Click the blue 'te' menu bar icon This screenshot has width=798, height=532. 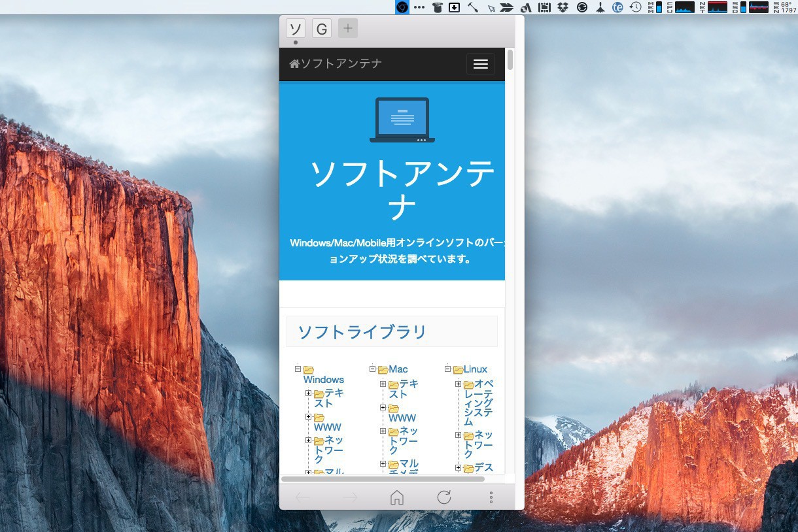point(617,7)
